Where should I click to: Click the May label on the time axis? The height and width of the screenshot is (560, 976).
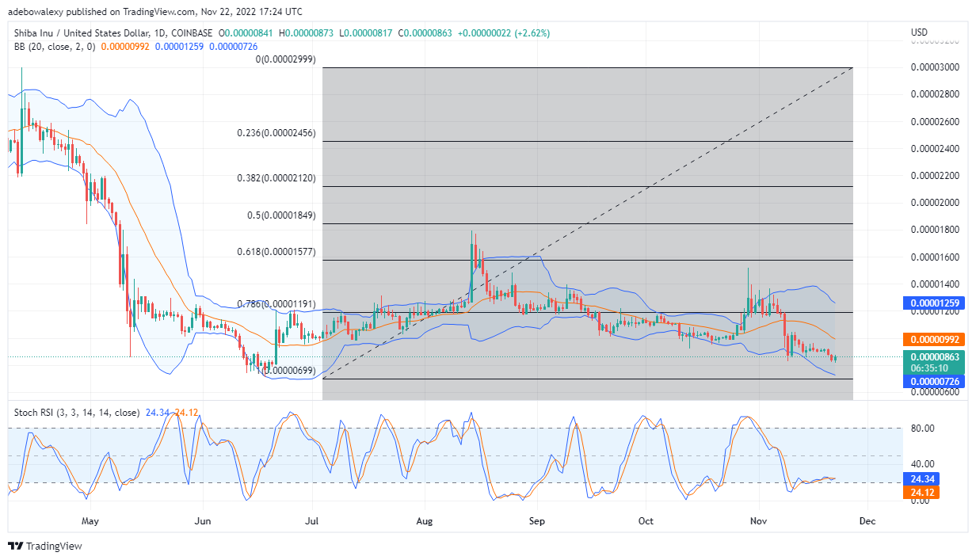click(x=90, y=521)
